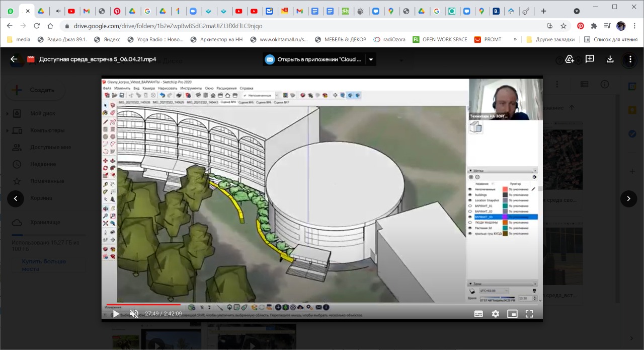644x350 pixels.
Task: Click the 27:49 / 2:42:09 time display
Action: (x=164, y=314)
